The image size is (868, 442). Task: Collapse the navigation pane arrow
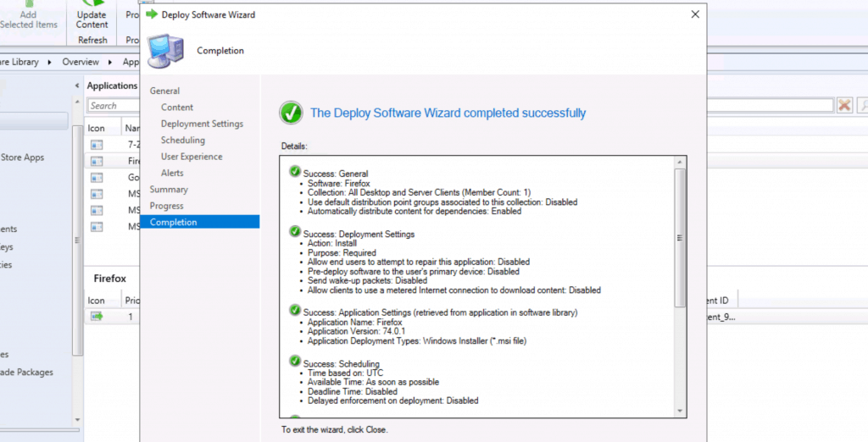(77, 86)
